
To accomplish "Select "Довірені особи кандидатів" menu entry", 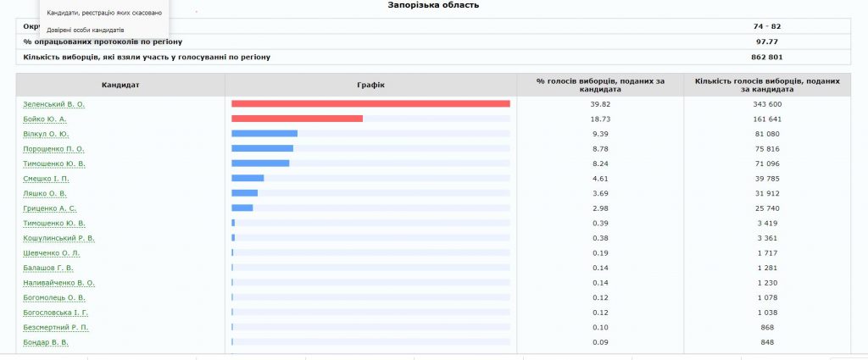I will 86,30.
